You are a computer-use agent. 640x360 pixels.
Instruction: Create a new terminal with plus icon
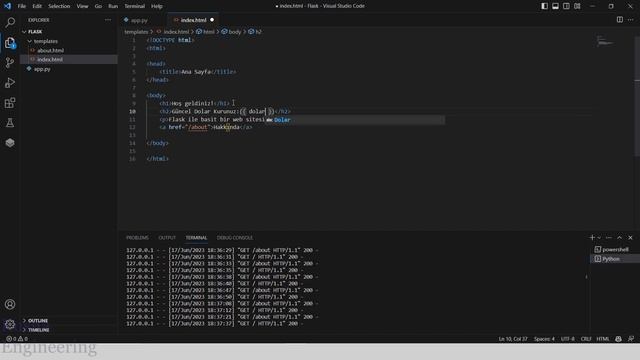[x=592, y=238]
